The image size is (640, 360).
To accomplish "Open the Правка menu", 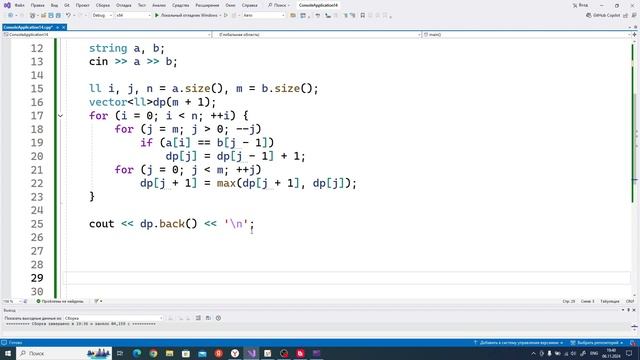I will 38,5.
